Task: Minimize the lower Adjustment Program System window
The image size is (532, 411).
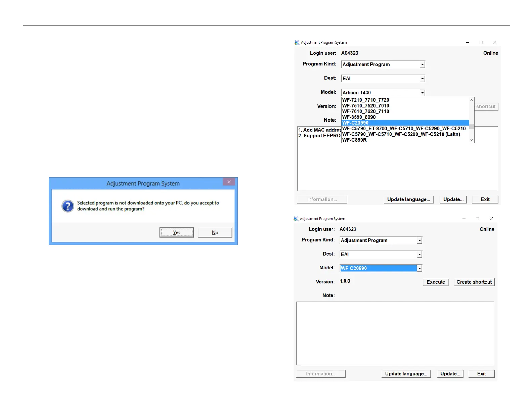Action: [x=464, y=219]
